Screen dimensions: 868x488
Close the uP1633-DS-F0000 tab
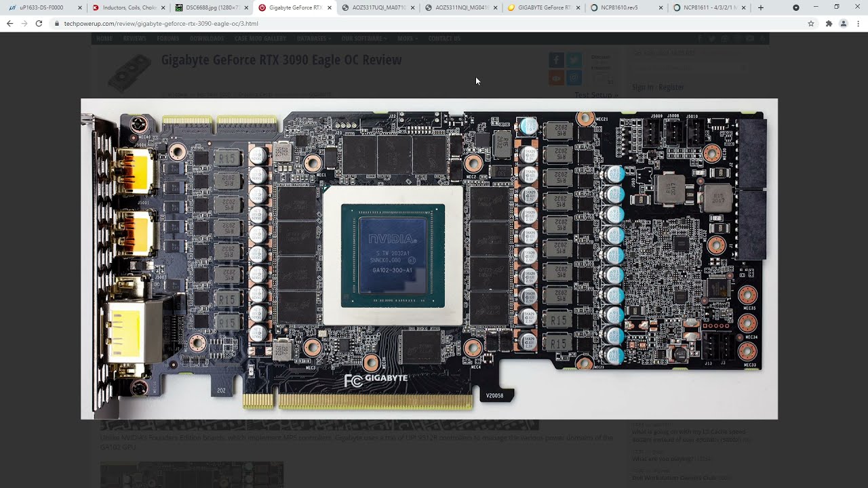tap(80, 7)
